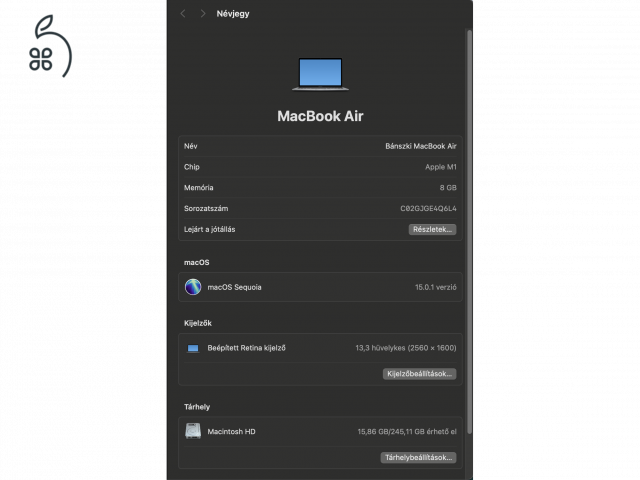Click the vertical scrollbar of Névjegy pane
The height and width of the screenshot is (480, 640).
469,232
